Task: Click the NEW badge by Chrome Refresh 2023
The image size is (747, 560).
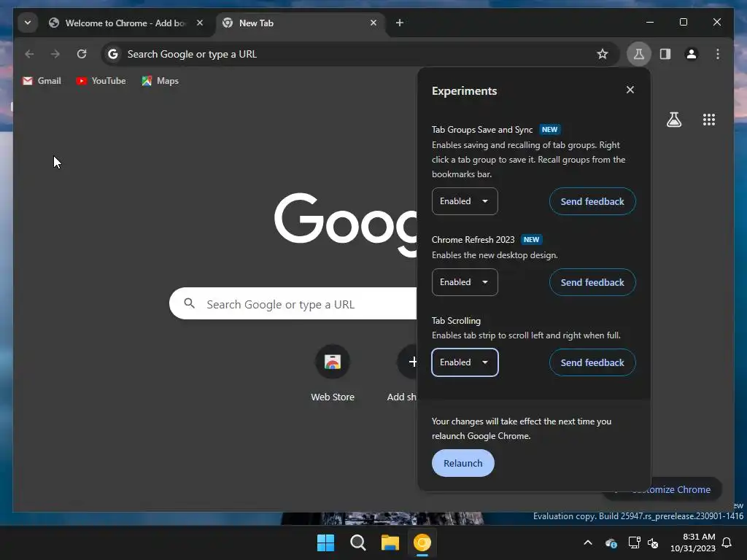Action: coord(531,239)
